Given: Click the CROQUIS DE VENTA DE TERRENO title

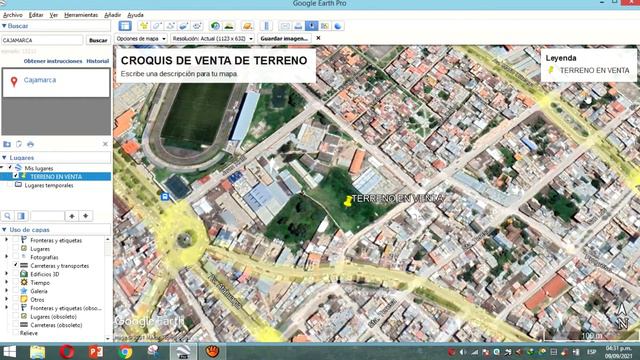Looking at the screenshot, I should click(214, 60).
